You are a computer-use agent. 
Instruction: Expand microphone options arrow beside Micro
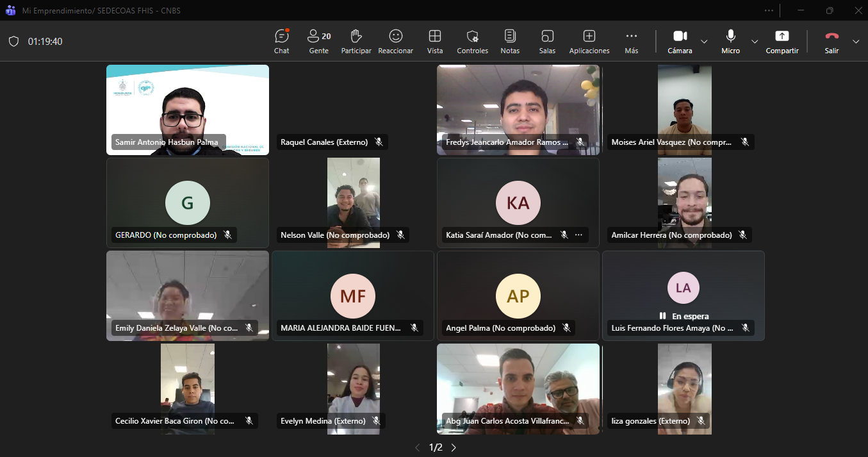tap(755, 42)
